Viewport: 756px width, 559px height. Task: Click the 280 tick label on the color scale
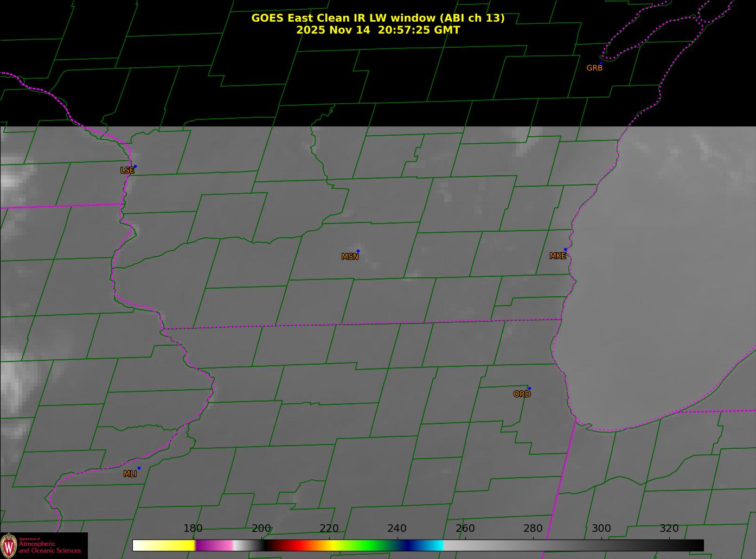(533, 529)
